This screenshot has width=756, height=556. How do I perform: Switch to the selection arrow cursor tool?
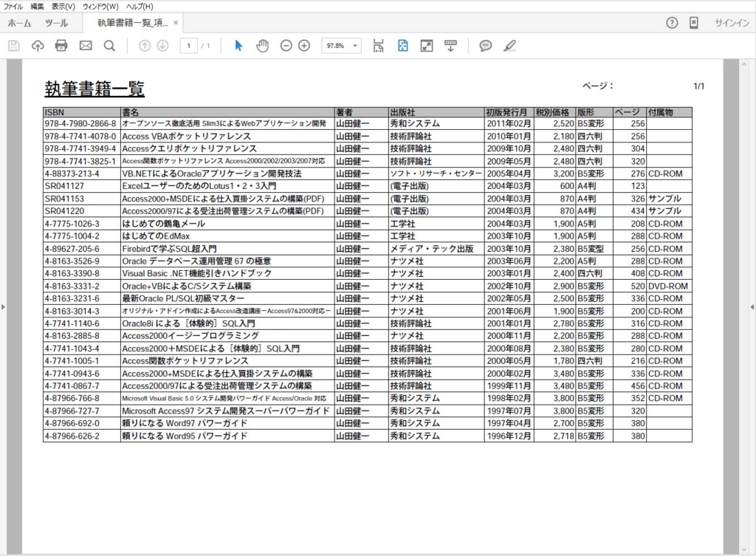point(238,45)
